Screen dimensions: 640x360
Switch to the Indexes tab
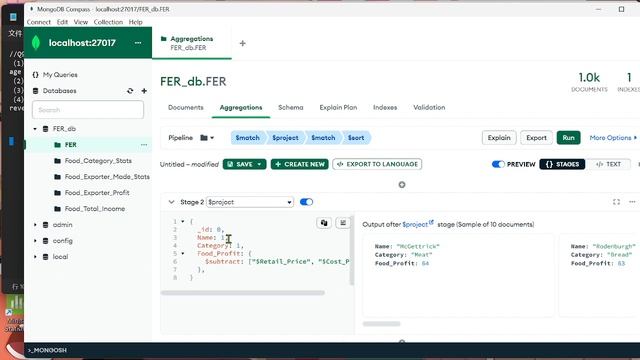pyautogui.click(x=385, y=107)
